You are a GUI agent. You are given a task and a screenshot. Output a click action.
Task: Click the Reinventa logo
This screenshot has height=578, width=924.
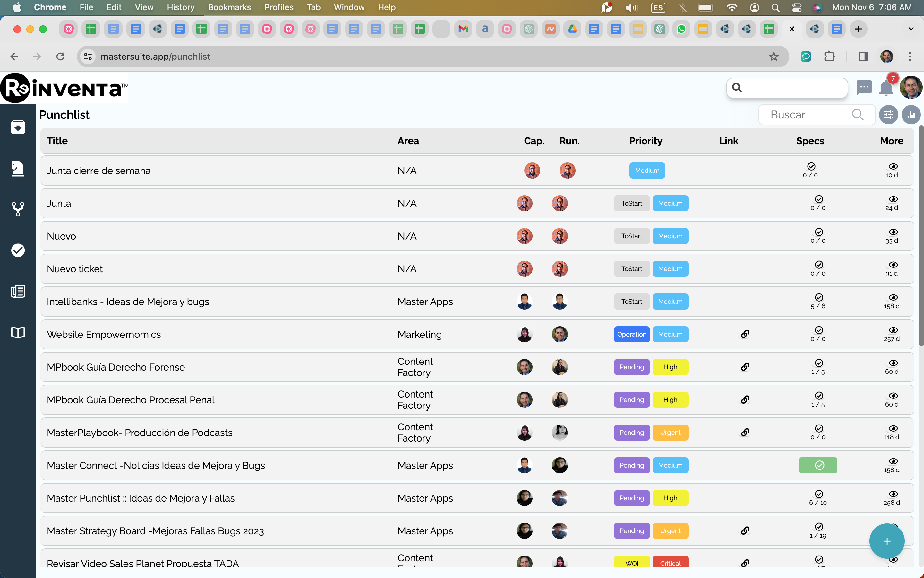(x=64, y=88)
